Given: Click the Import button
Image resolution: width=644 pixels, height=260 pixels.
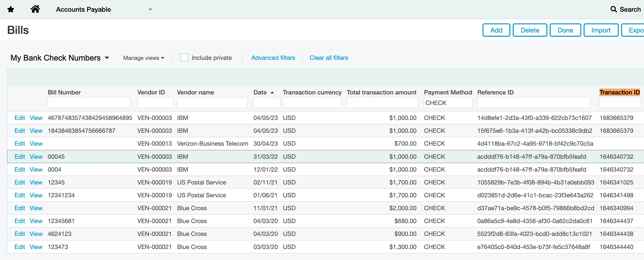Looking at the screenshot, I should pos(601,30).
